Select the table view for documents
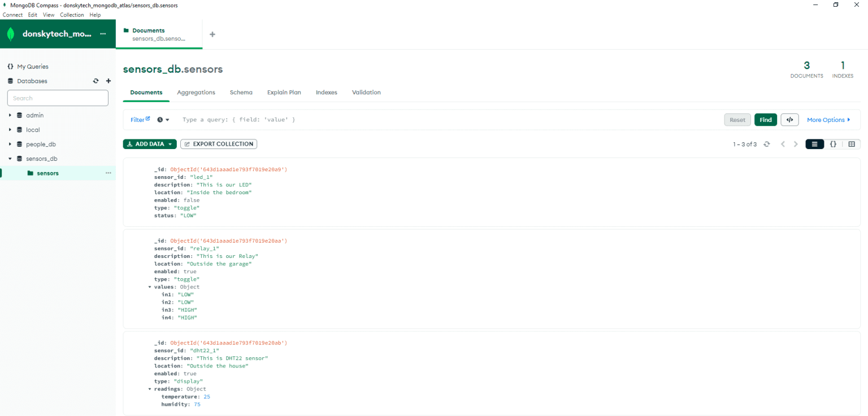 click(852, 144)
